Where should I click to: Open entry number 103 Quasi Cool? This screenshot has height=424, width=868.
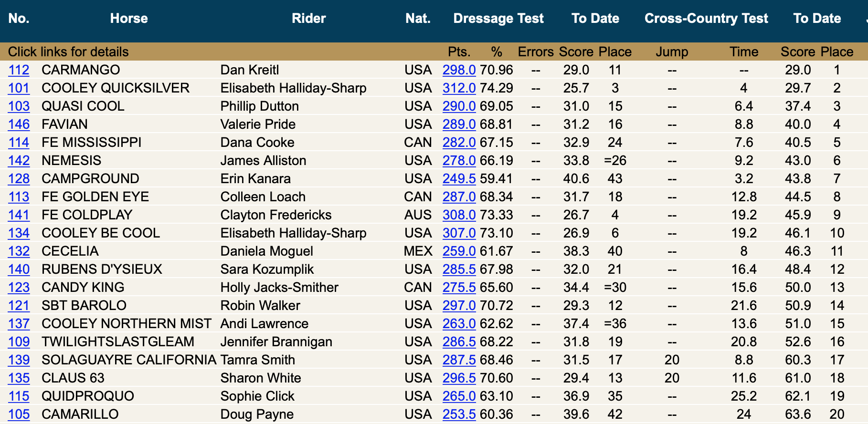pyautogui.click(x=19, y=106)
